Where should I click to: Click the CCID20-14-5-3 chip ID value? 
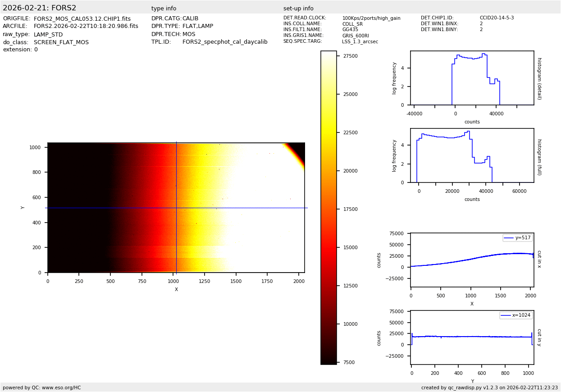pos(497,18)
